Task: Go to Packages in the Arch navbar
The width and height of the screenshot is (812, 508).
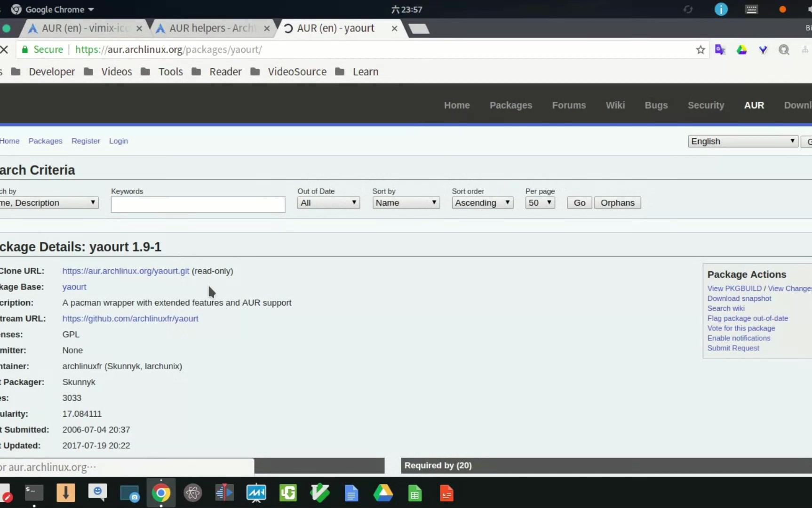Action: click(x=511, y=105)
